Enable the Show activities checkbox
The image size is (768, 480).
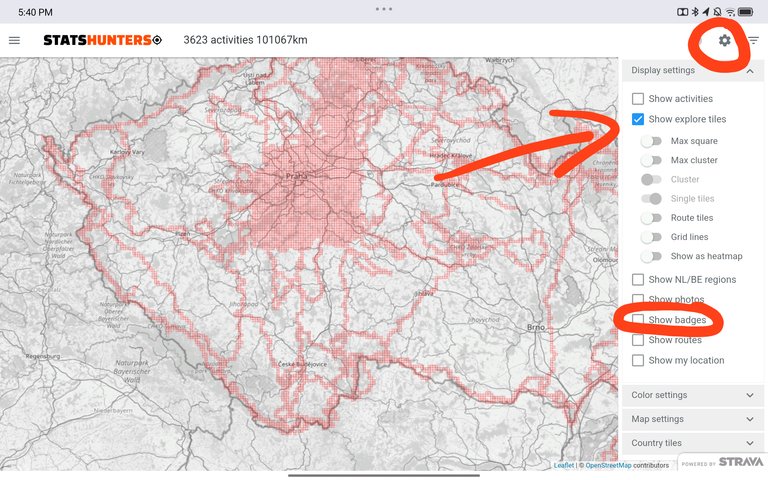coord(638,99)
